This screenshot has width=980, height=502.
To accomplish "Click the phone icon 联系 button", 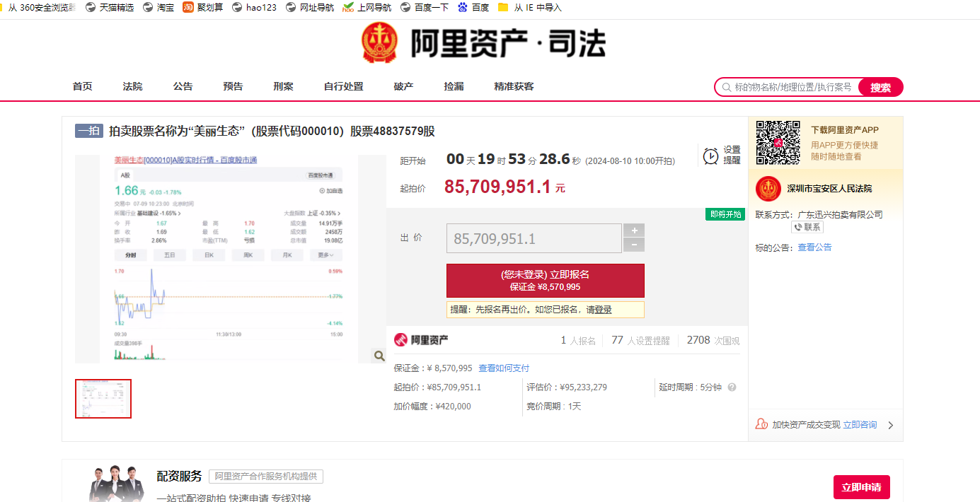I will point(807,227).
